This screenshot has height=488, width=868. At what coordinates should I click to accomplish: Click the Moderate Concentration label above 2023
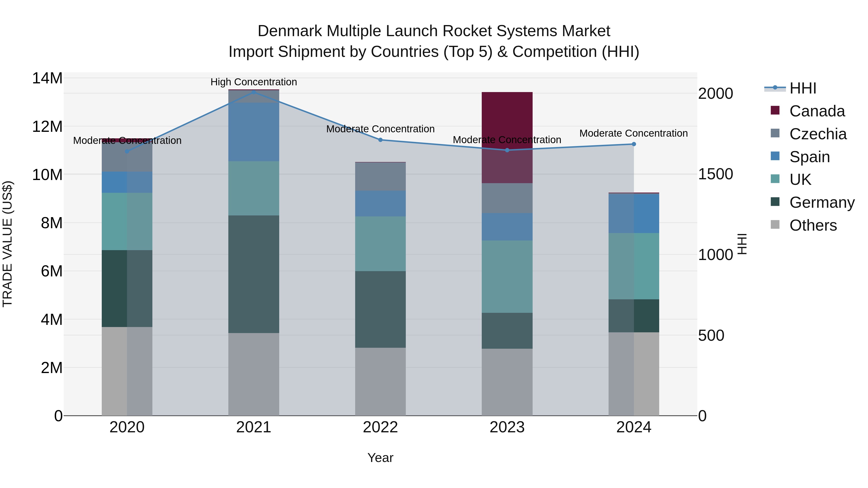507,140
